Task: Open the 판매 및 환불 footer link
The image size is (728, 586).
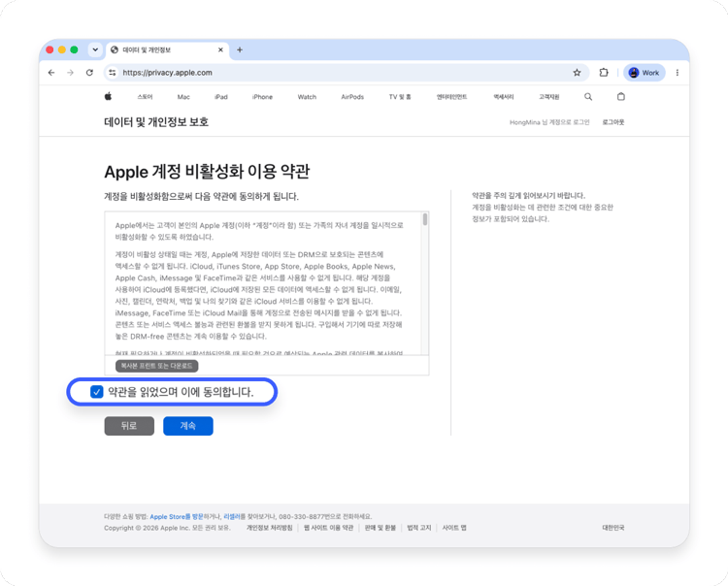Action: tap(381, 528)
